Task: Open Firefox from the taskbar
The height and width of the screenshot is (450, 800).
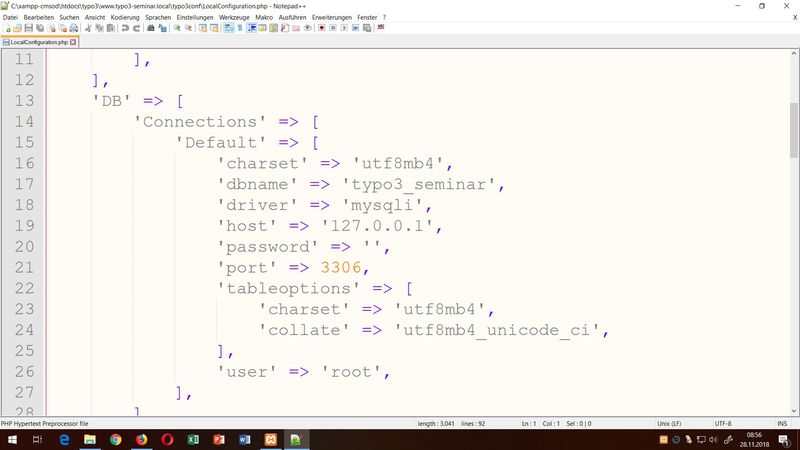Action: [x=141, y=439]
